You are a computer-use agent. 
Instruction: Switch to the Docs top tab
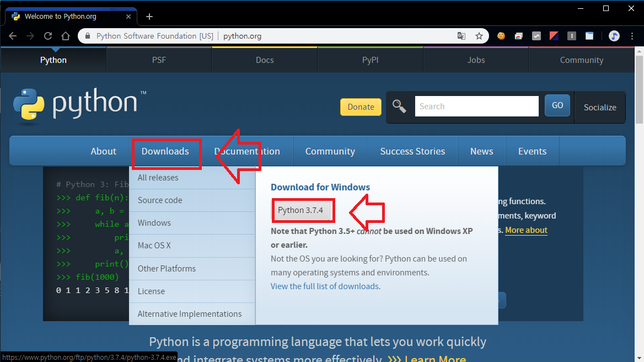click(265, 60)
